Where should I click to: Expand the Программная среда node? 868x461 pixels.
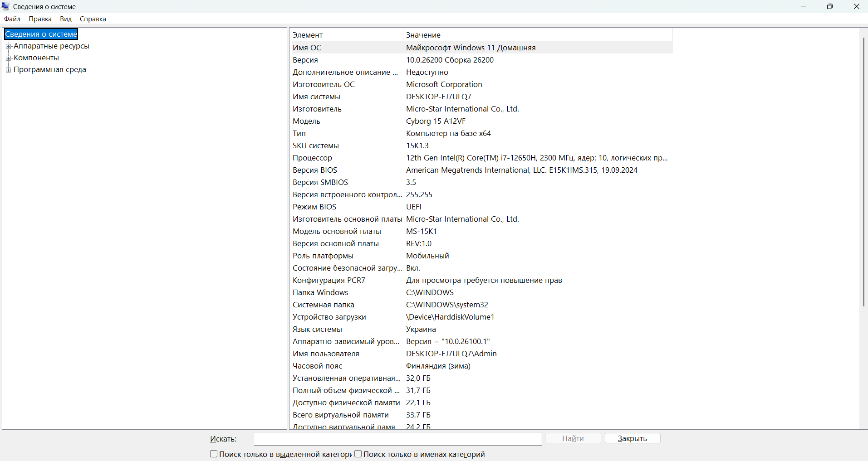pos(8,70)
